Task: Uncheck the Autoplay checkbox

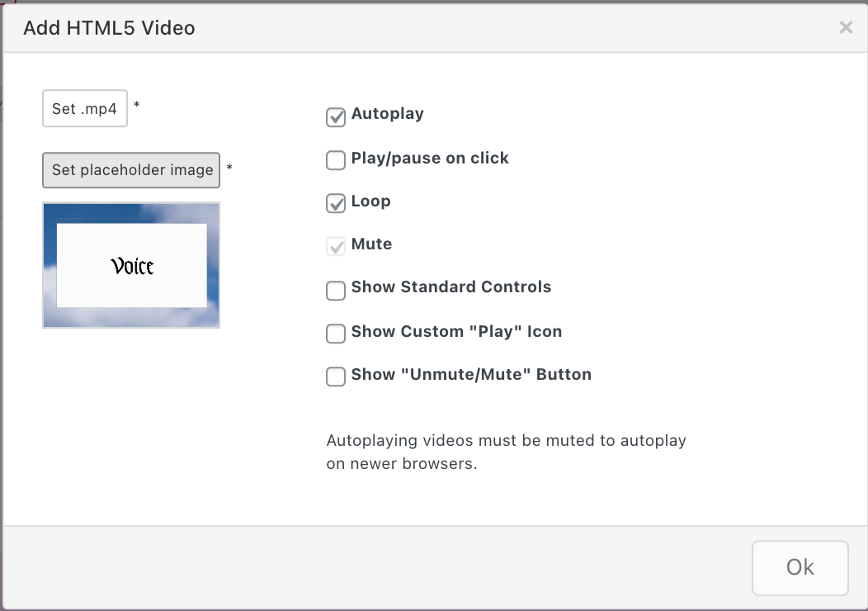Action: [336, 117]
